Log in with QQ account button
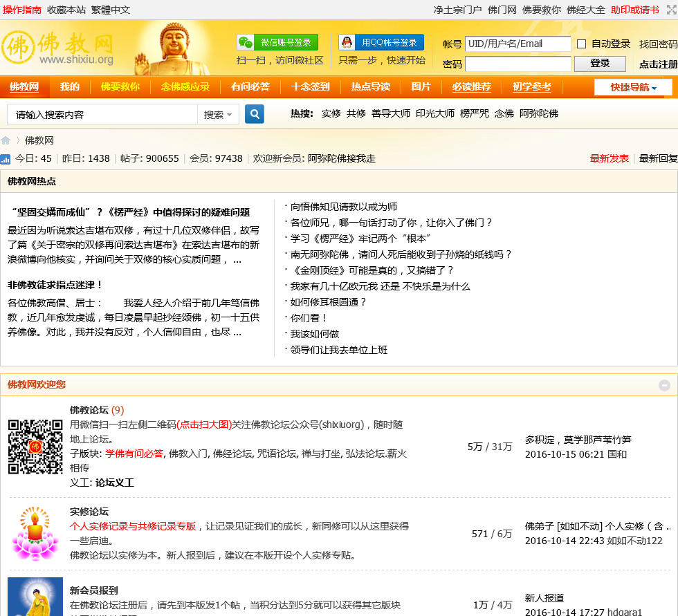Screen dimensions: 678x616 (381, 42)
